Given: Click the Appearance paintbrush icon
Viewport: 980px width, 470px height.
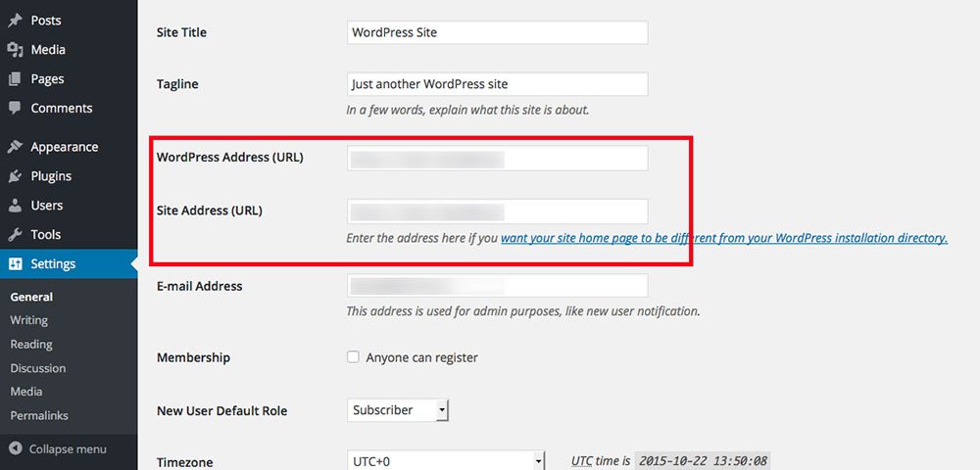Looking at the screenshot, I should click(15, 147).
